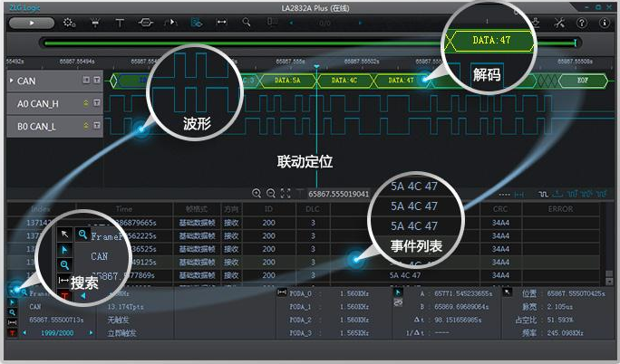This screenshot has width=620, height=364.
Task: Click the overview bar right end handle
Action: tap(576, 43)
